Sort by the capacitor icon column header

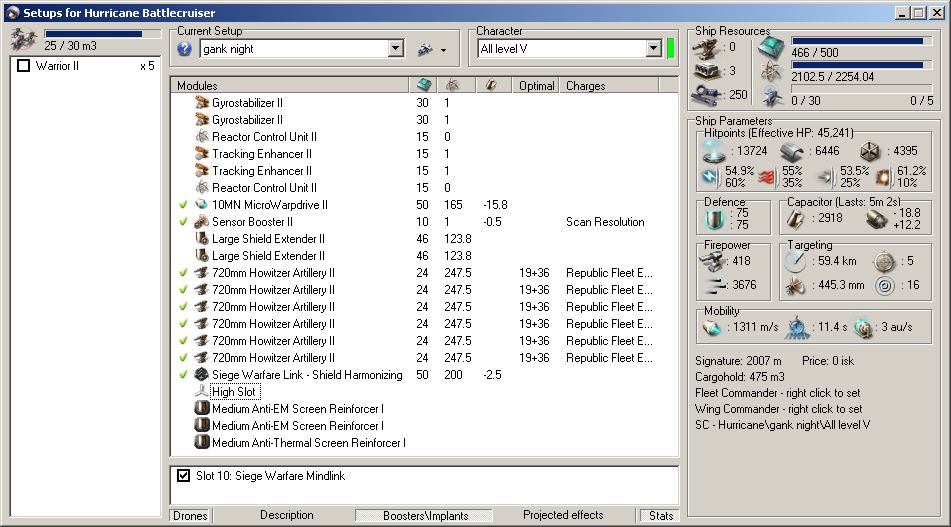(494, 86)
